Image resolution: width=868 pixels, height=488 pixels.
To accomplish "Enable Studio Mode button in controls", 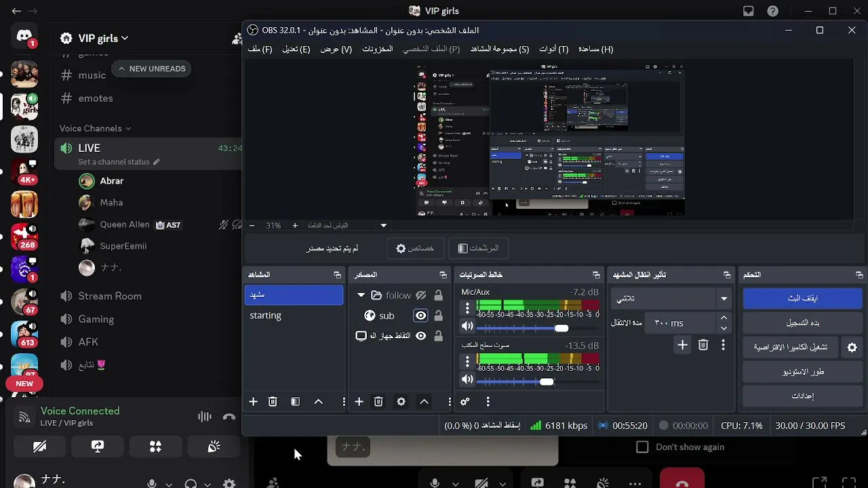I will [802, 371].
